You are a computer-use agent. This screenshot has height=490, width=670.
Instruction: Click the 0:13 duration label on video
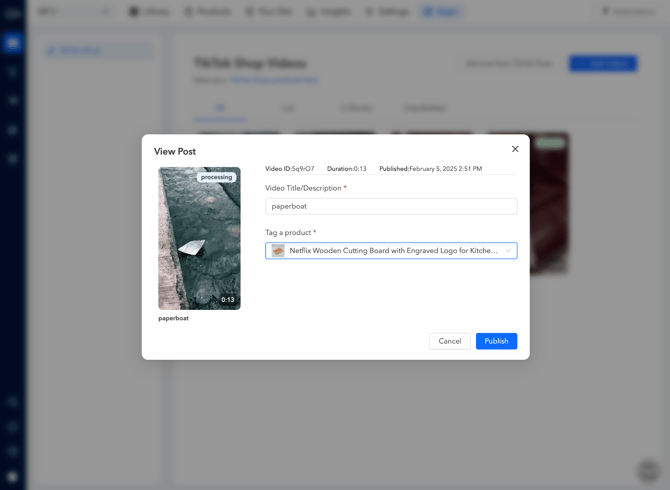tap(228, 300)
